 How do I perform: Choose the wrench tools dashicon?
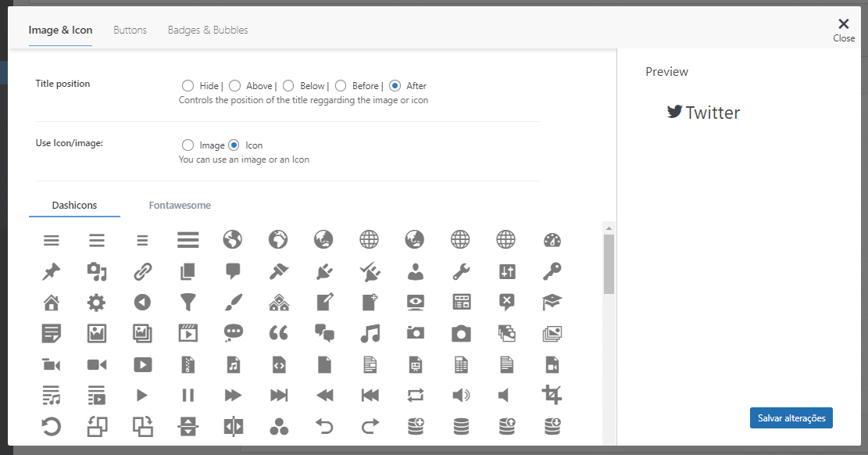461,271
